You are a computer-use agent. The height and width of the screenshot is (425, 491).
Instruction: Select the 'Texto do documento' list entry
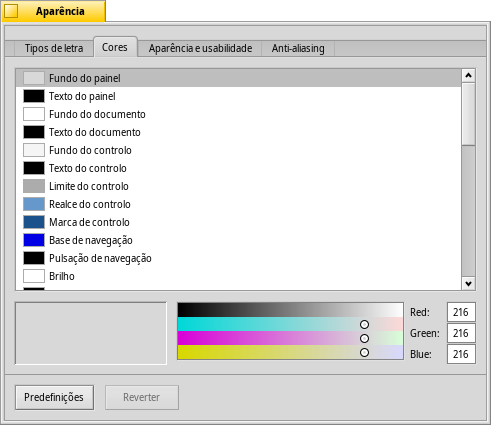(238, 132)
